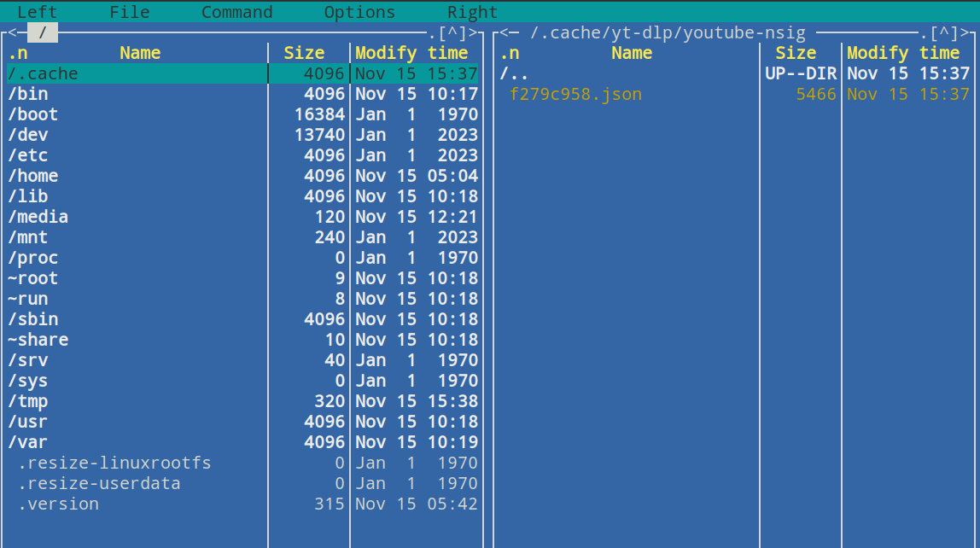Sort left panel by Size column
Viewport: 980px width, 548px height.
tap(304, 53)
